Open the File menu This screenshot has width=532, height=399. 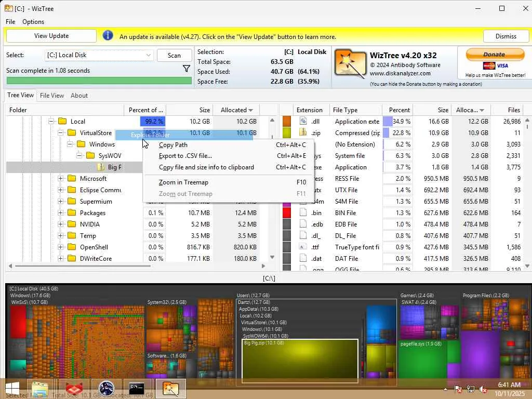pyautogui.click(x=10, y=22)
